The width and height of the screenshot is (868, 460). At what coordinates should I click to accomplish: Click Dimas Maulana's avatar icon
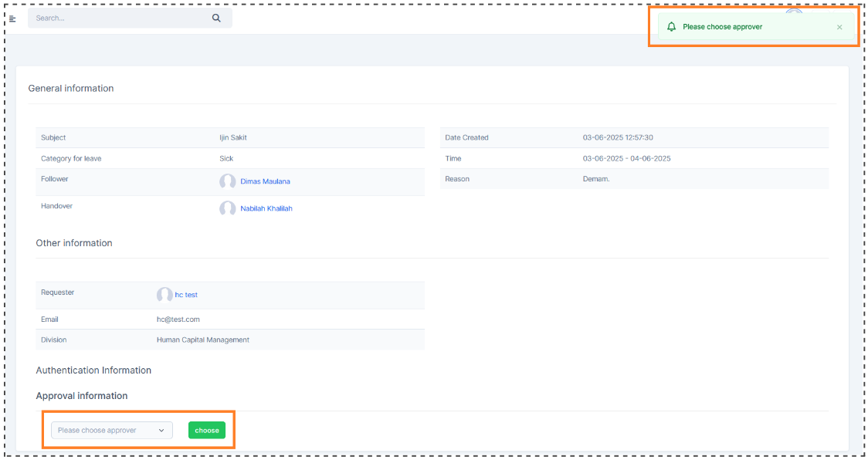227,181
